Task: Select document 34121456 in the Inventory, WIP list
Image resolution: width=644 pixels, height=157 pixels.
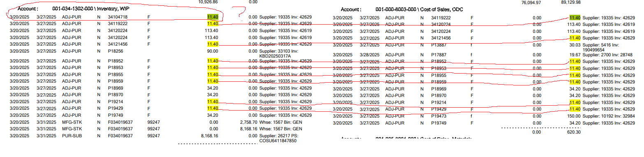Action: [x=118, y=44]
